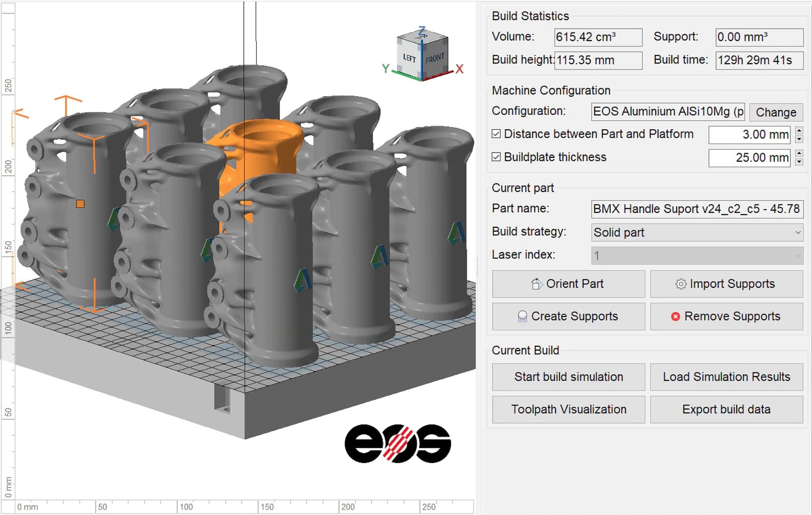Click the gear icon on Import Supports

(681, 284)
